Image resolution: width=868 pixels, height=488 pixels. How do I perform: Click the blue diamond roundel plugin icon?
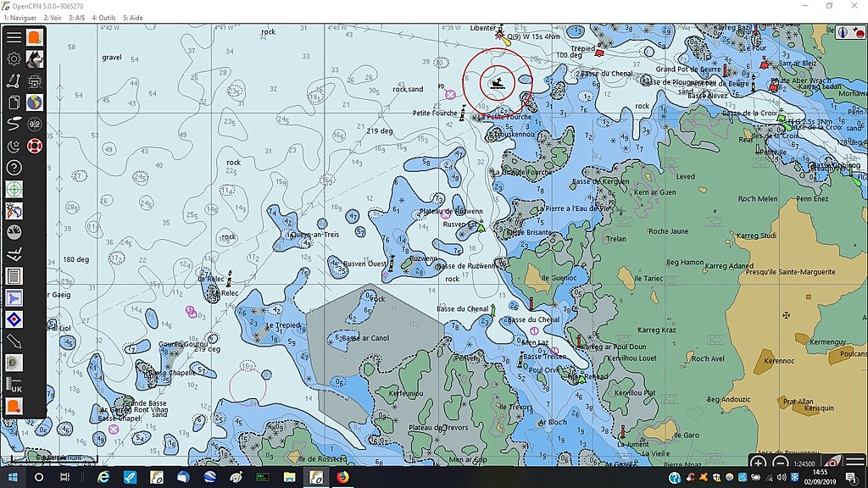14,319
